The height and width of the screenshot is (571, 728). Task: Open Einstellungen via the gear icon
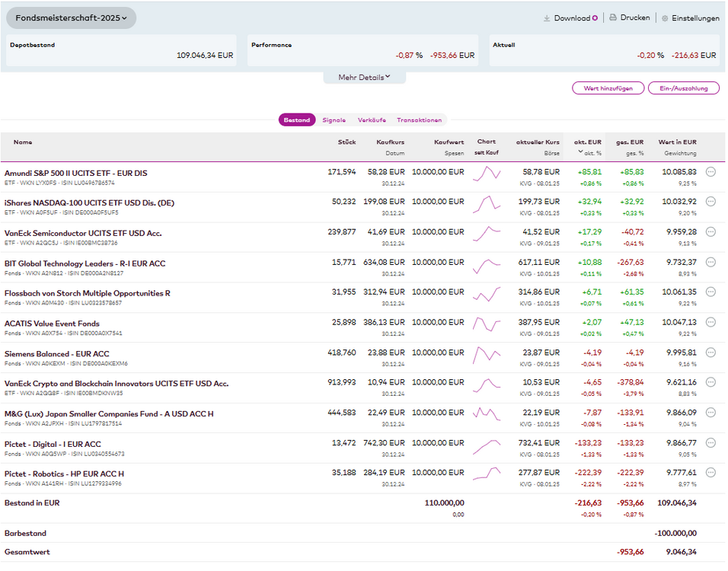(665, 18)
